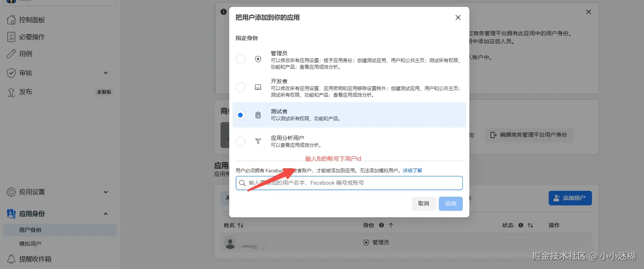Click the developer laptop icon in dialog
Screen dimensions: 644x269
pyautogui.click(x=258, y=87)
